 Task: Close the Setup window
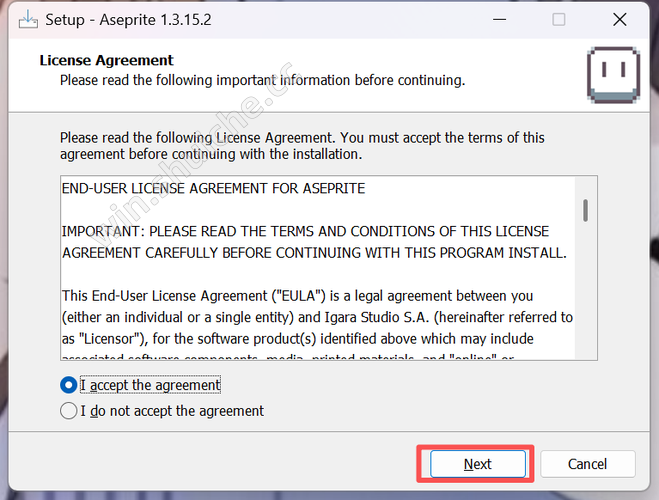619,19
